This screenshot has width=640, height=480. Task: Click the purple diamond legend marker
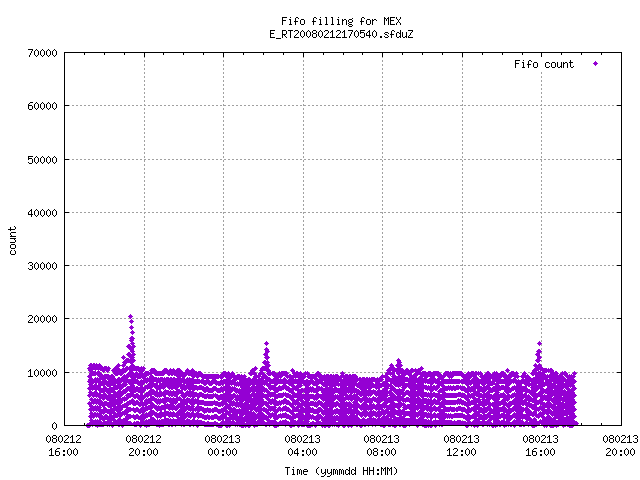(596, 64)
